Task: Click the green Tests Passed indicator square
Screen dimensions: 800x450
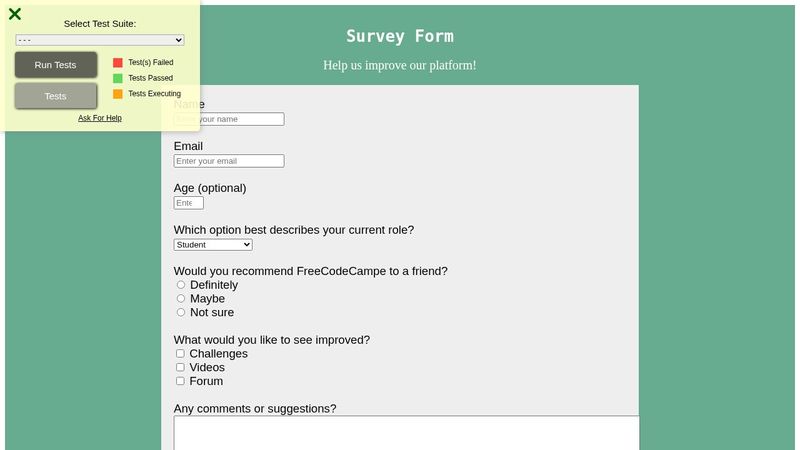Action: pos(118,78)
